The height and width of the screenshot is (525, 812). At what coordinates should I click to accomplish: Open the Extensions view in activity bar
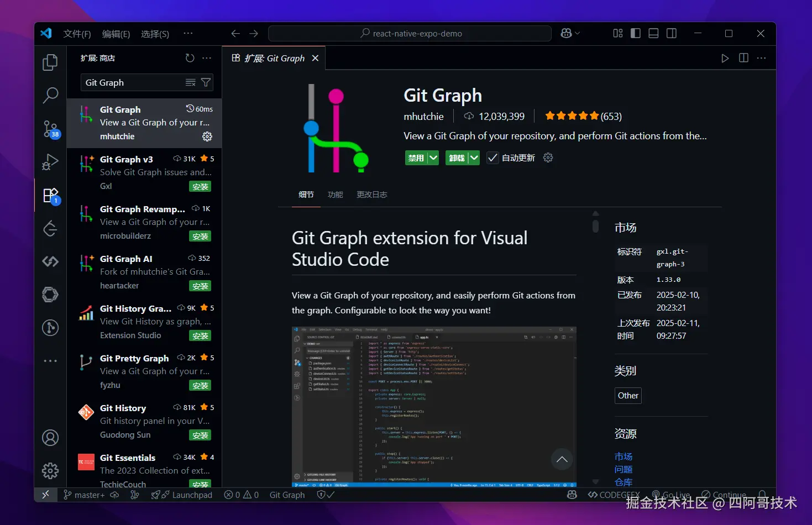coord(50,195)
